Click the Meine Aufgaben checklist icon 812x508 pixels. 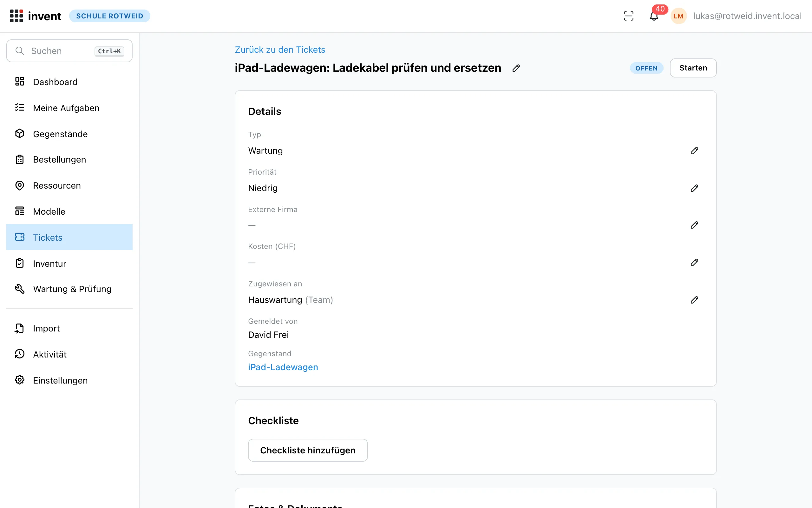tap(20, 108)
